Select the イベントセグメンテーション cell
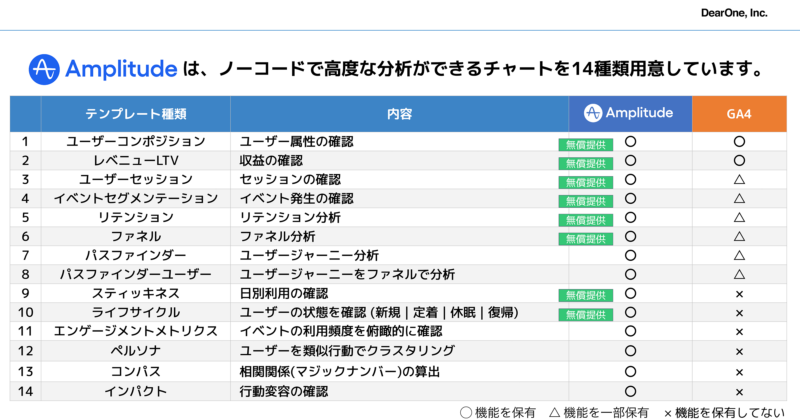Viewport: 800px width, 420px height. (x=136, y=198)
